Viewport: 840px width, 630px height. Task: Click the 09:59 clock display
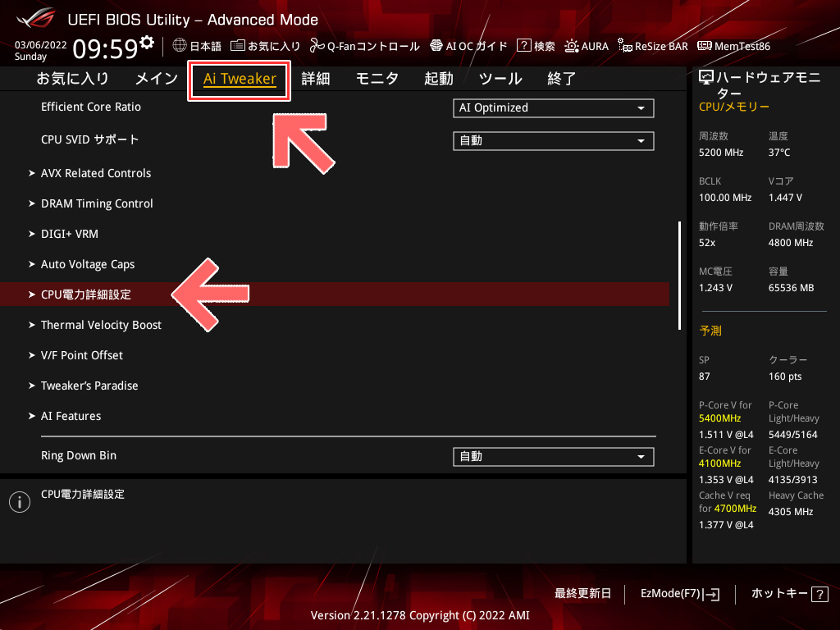point(106,48)
